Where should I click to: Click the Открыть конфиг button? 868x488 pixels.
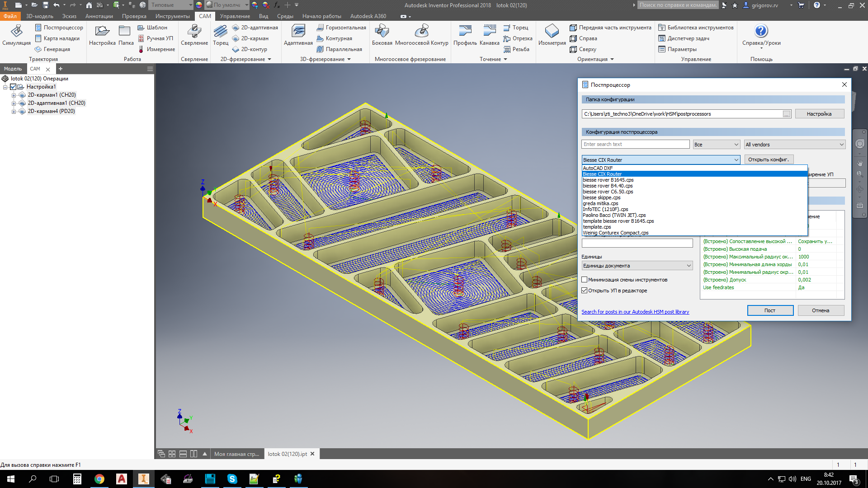pyautogui.click(x=769, y=159)
